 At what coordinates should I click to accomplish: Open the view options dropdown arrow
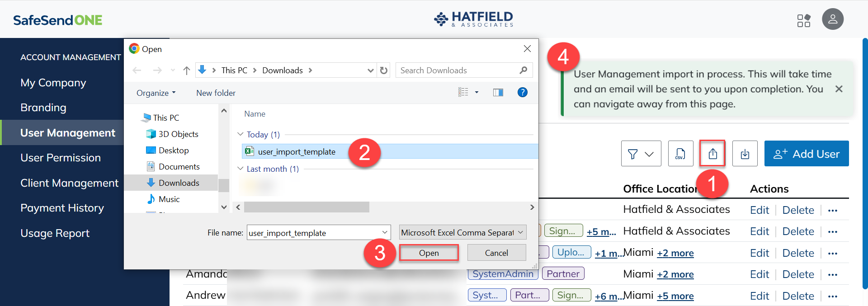[476, 92]
